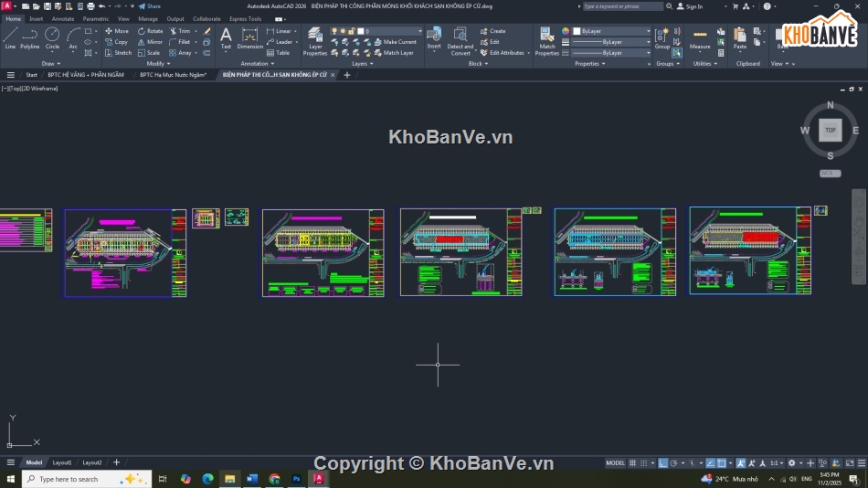Expand the Modify panel flyout
Viewport: 868px width, 488px height.
156,64
